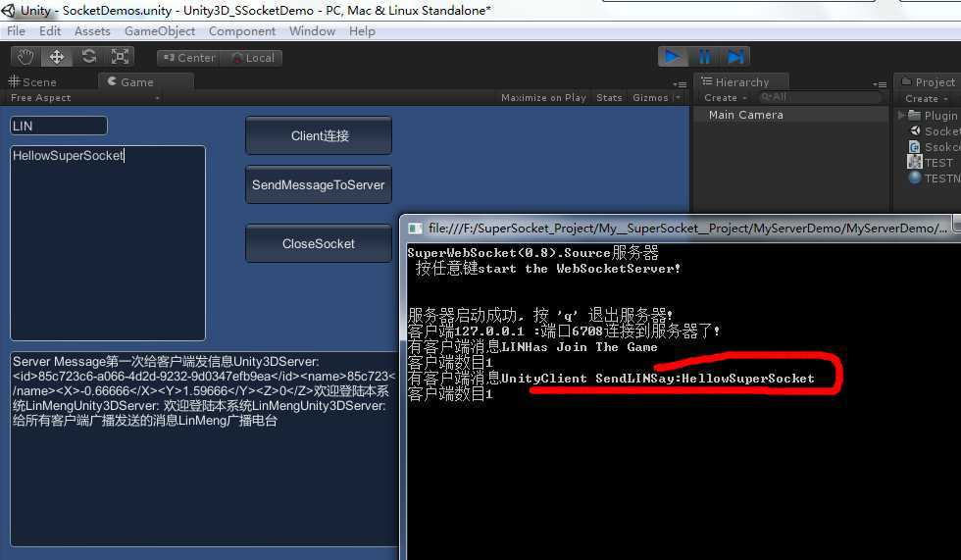Open the File menu
The width and height of the screenshot is (961, 560).
(16, 30)
